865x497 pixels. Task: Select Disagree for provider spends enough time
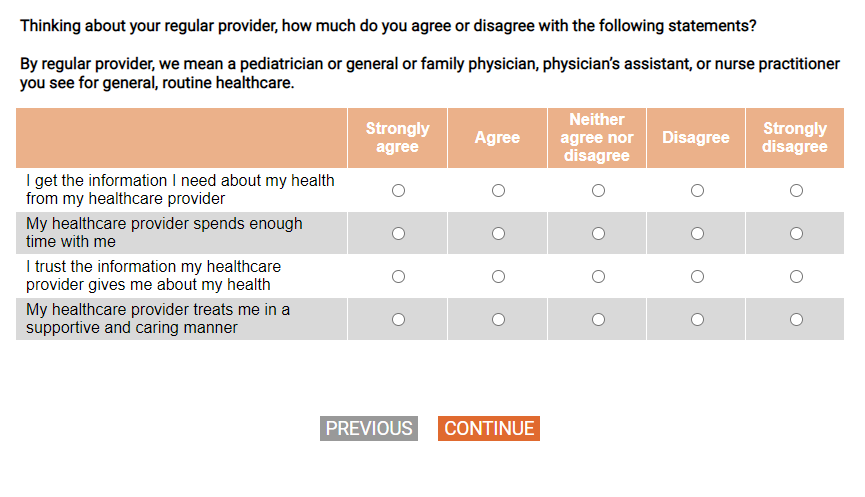pos(697,233)
